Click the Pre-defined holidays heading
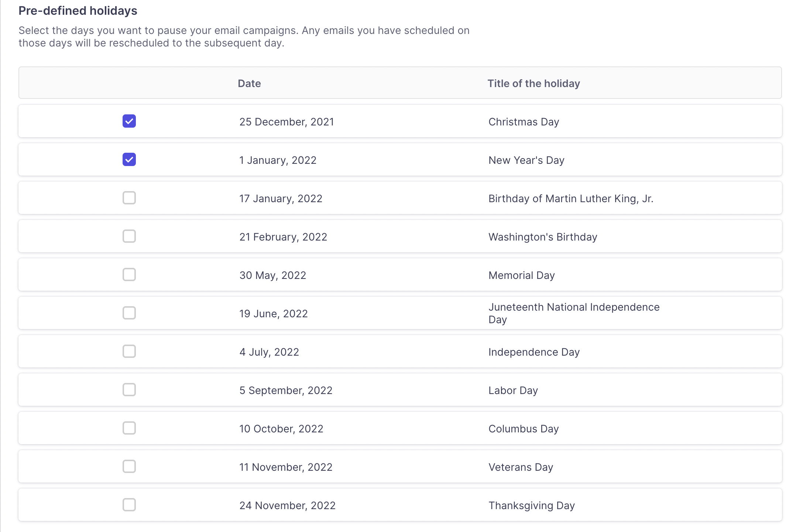Image resolution: width=796 pixels, height=532 pixels. pyautogui.click(x=78, y=11)
